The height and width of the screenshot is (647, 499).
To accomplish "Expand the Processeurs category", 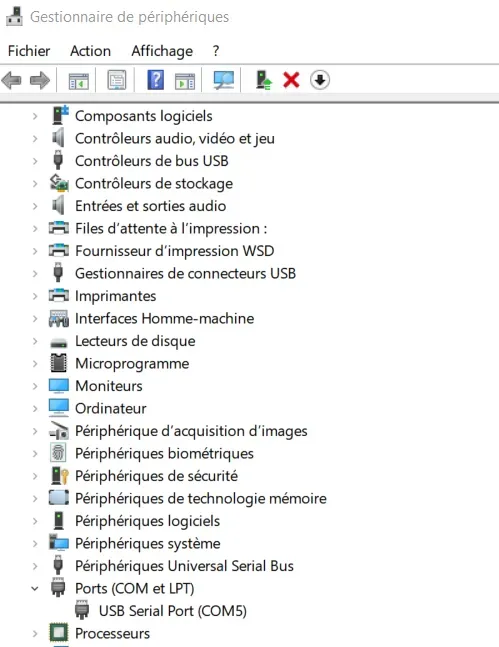I will pos(35,633).
